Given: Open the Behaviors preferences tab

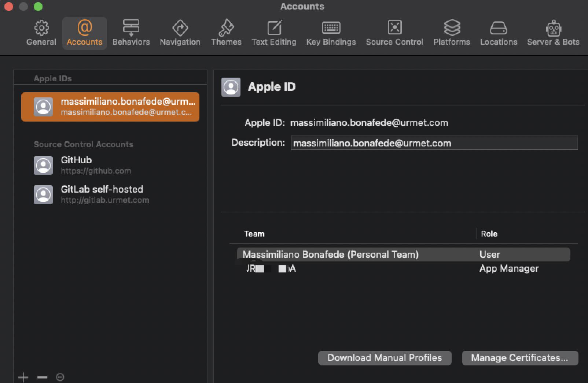Looking at the screenshot, I should click(131, 33).
